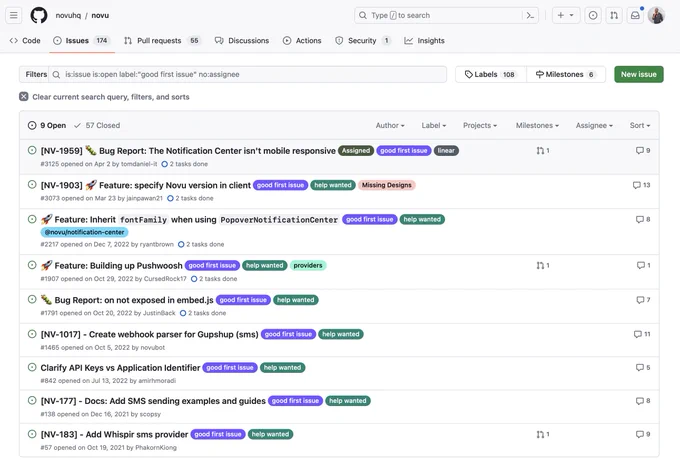
Task: Open the Sort dropdown
Action: coord(640,125)
